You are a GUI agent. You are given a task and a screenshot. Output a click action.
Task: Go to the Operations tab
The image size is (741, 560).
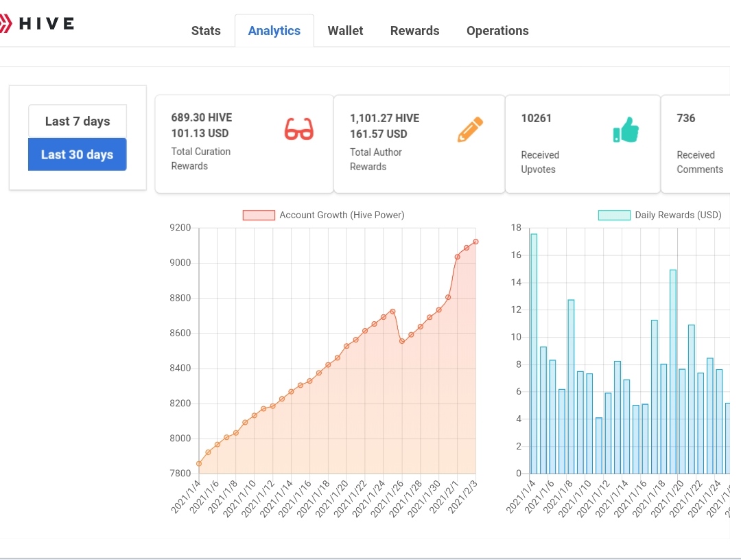click(497, 31)
